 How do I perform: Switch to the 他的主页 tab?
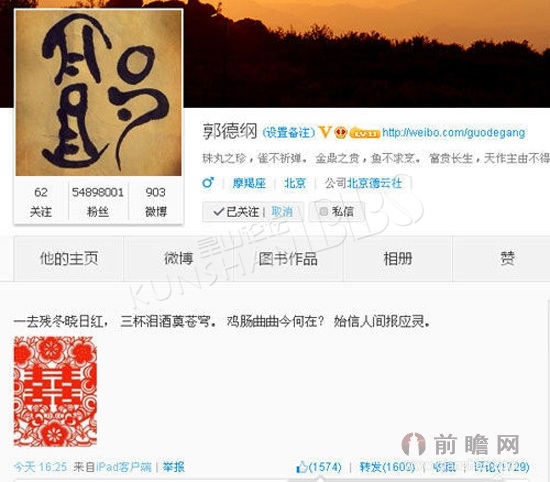(69, 259)
